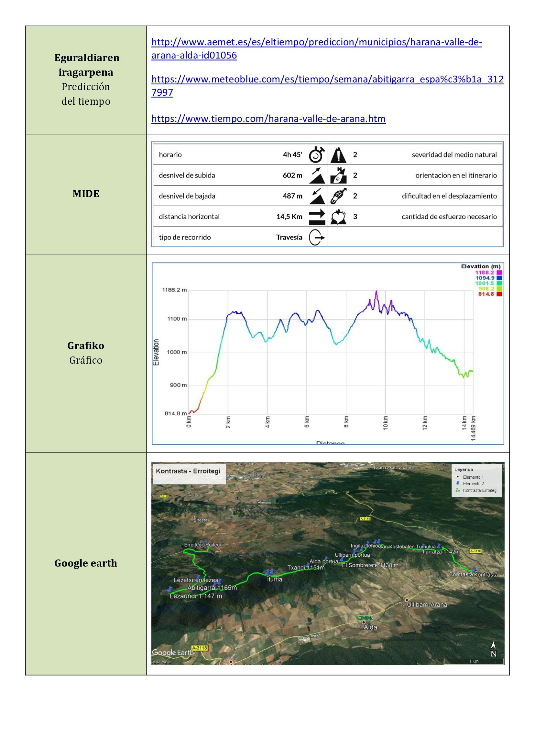
Task: Click the horizontal distance arrow icon
Action: tap(317, 217)
